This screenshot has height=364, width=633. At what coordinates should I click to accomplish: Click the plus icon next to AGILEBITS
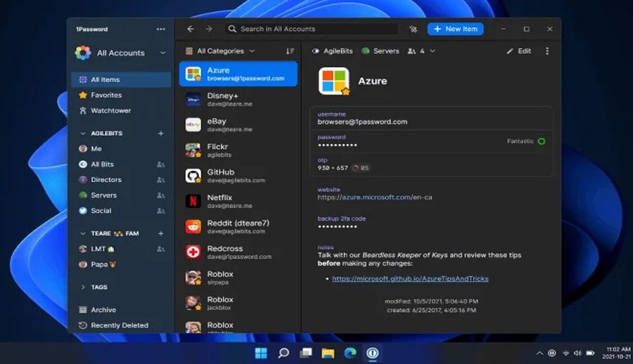point(160,134)
